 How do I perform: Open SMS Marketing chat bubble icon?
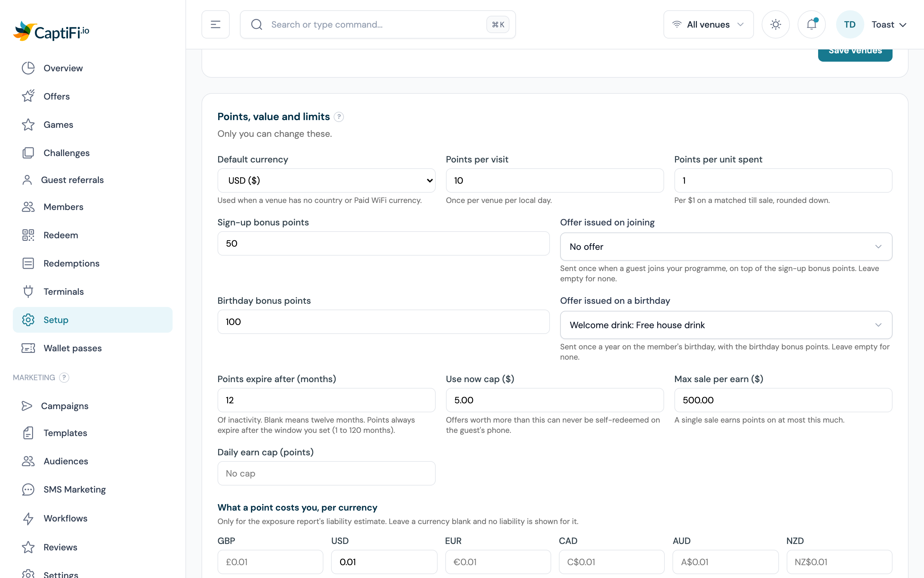[x=28, y=489]
